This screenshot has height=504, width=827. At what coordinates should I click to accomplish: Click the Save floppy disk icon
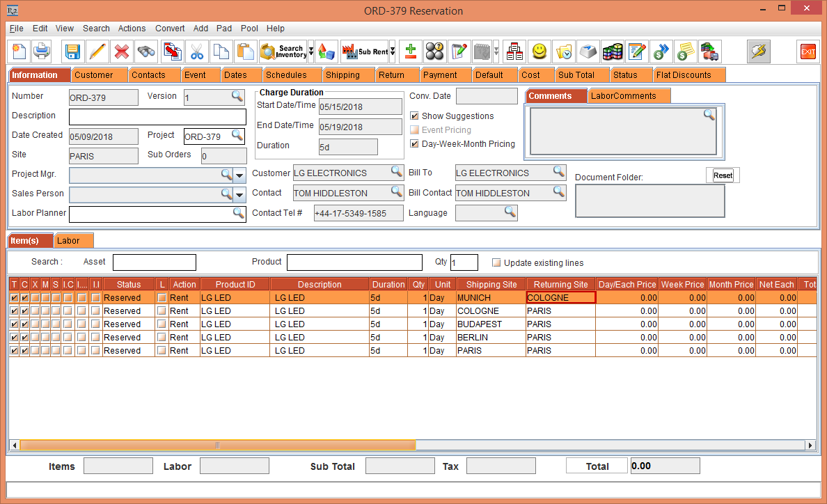click(x=73, y=52)
